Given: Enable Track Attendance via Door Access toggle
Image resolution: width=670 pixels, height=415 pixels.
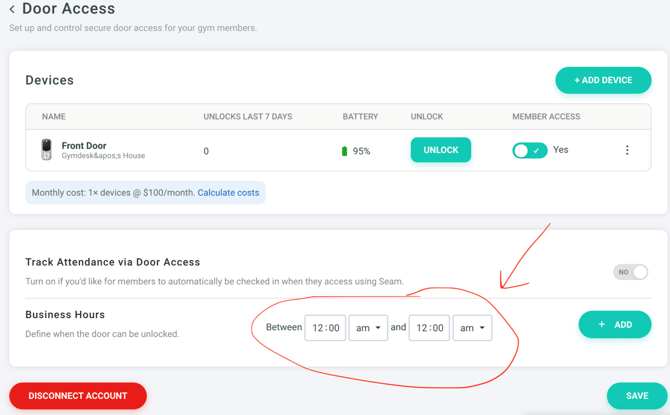Looking at the screenshot, I should click(x=630, y=272).
